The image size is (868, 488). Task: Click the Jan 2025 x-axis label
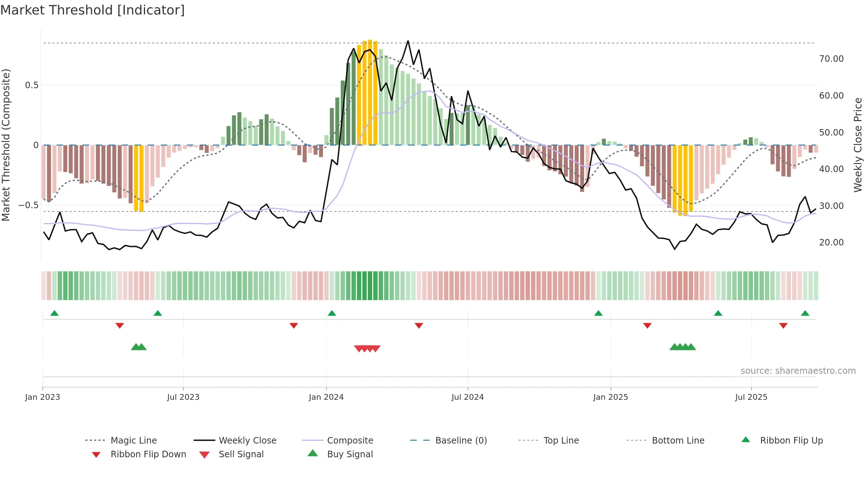611,397
